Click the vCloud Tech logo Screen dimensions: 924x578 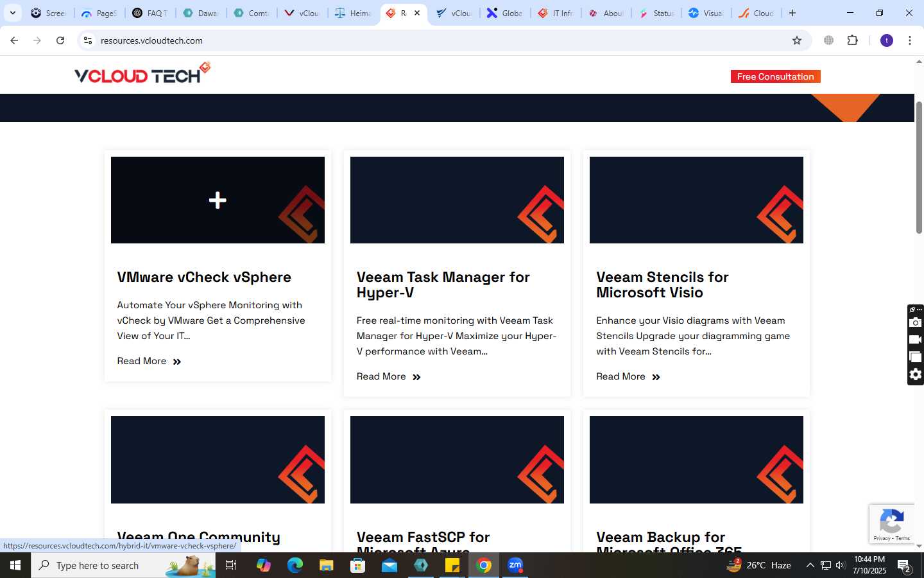142,73
